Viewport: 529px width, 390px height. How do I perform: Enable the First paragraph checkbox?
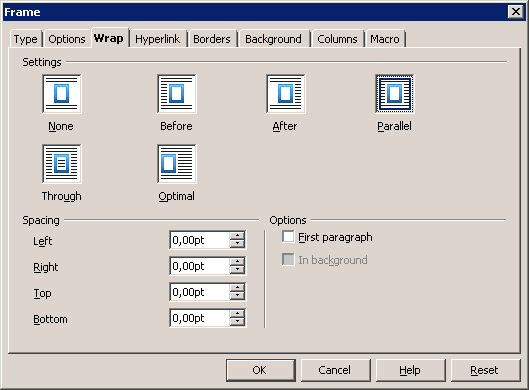click(x=288, y=236)
